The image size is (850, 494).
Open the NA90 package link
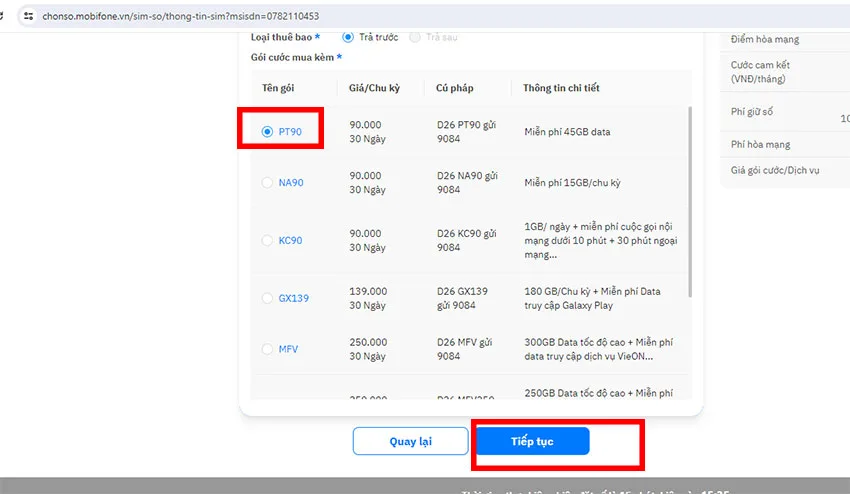(x=291, y=183)
